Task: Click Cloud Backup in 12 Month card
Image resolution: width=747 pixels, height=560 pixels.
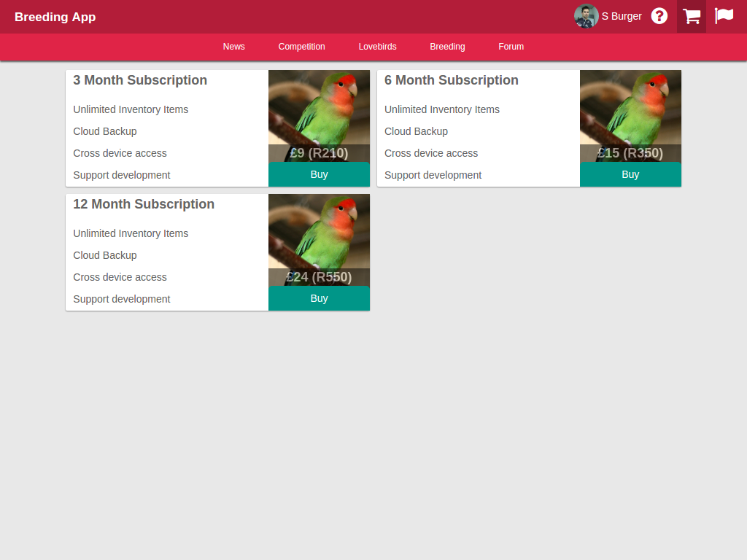Action: pos(105,255)
